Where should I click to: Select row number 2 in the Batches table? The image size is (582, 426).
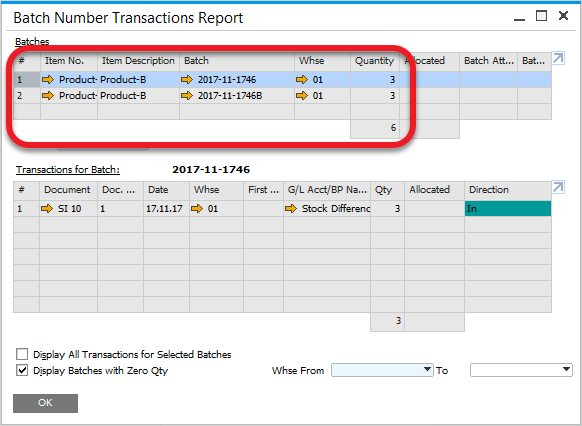click(x=27, y=96)
